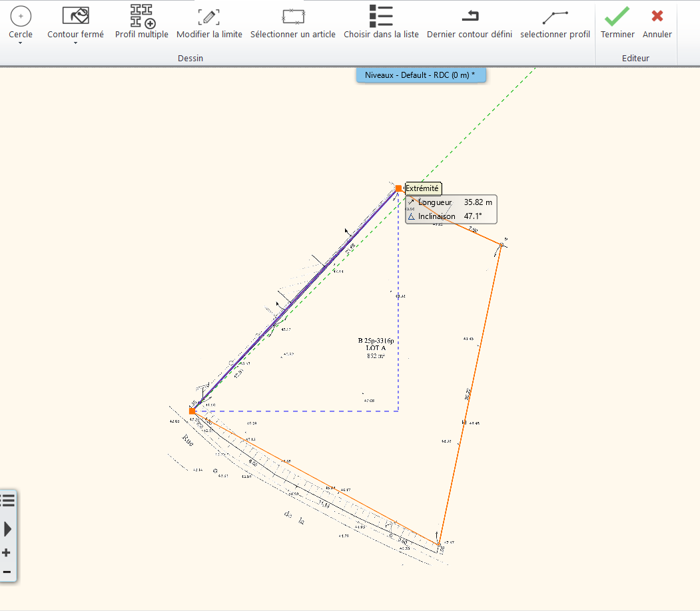This screenshot has height=611, width=700.
Task: Click the Extrémité snap tooltip
Action: (x=422, y=188)
